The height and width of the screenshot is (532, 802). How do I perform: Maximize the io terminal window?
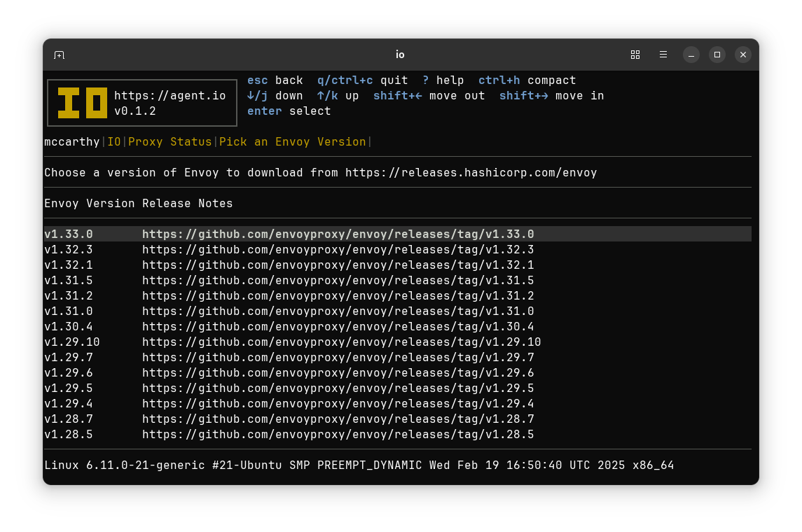pyautogui.click(x=717, y=55)
